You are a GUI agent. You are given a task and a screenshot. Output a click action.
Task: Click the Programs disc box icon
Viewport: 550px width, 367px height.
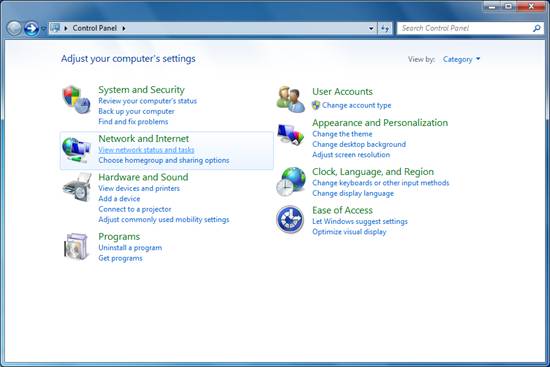click(x=76, y=247)
